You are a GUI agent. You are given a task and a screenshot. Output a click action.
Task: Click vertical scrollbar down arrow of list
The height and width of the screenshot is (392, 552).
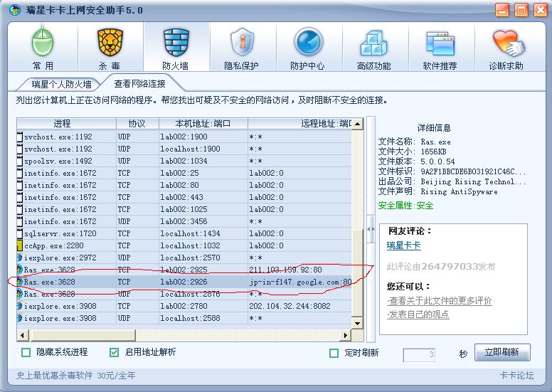click(x=357, y=323)
